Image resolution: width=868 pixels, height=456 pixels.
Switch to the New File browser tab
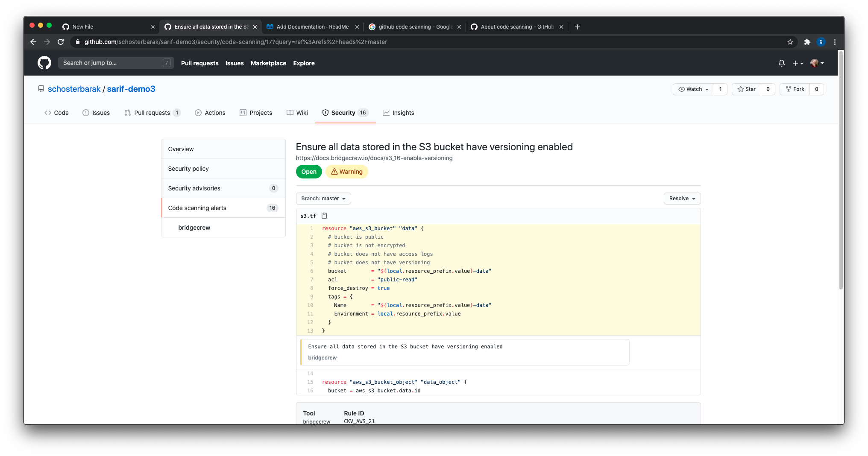coord(108,26)
